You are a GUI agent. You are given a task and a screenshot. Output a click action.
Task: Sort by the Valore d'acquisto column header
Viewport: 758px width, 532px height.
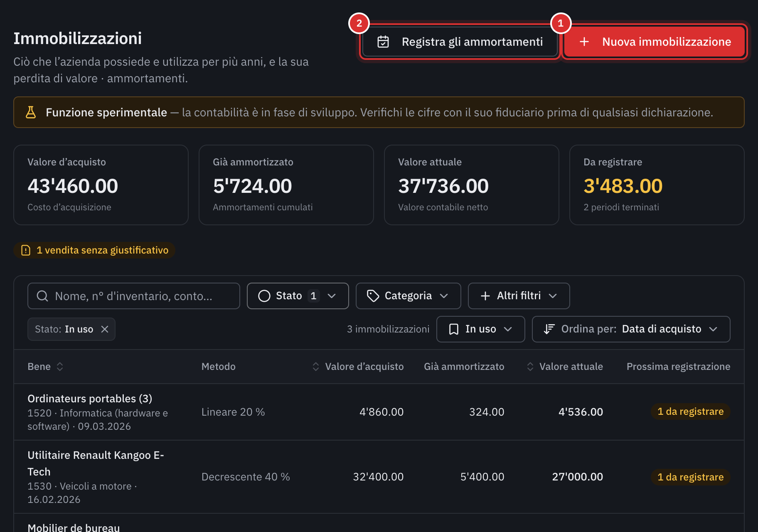pos(358,367)
